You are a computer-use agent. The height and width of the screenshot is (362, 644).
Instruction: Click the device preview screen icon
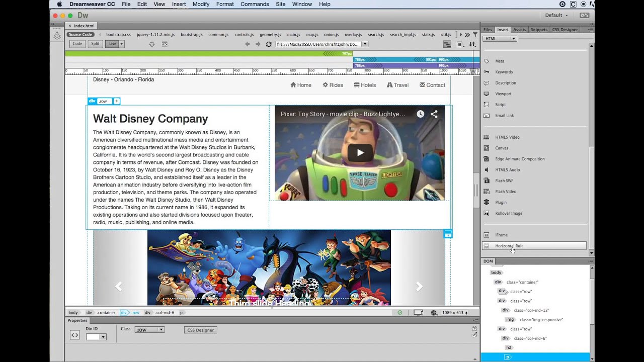point(418,313)
